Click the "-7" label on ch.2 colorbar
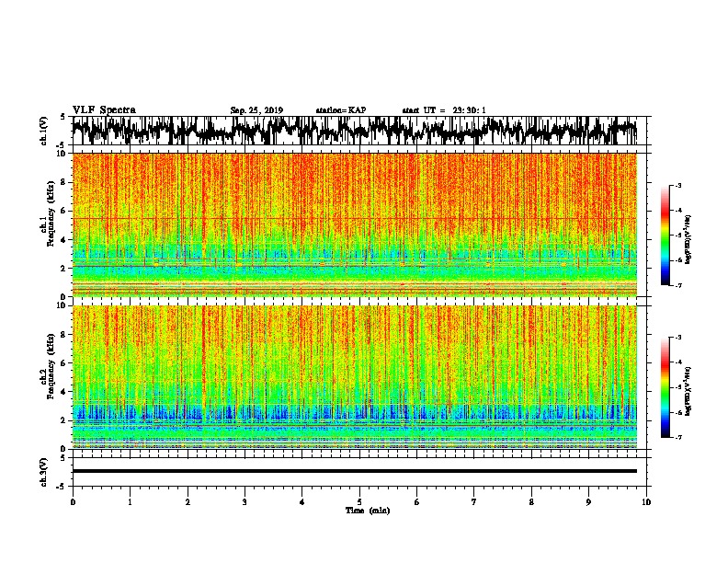728x563 pixels. [x=677, y=437]
